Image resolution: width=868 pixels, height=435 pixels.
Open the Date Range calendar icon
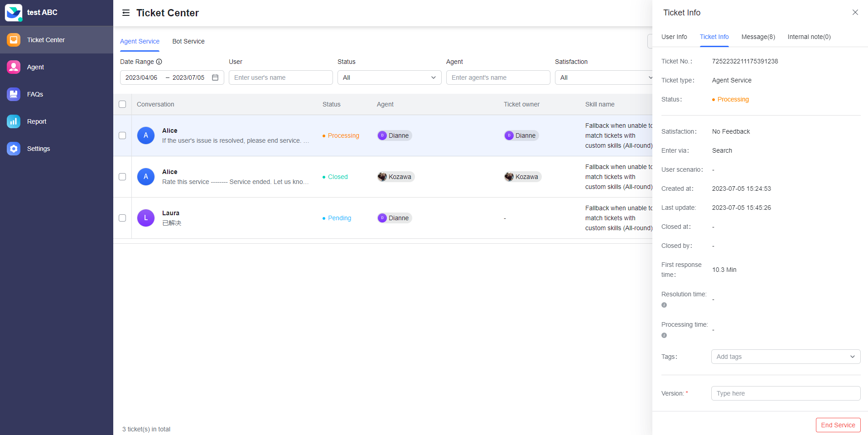215,77
